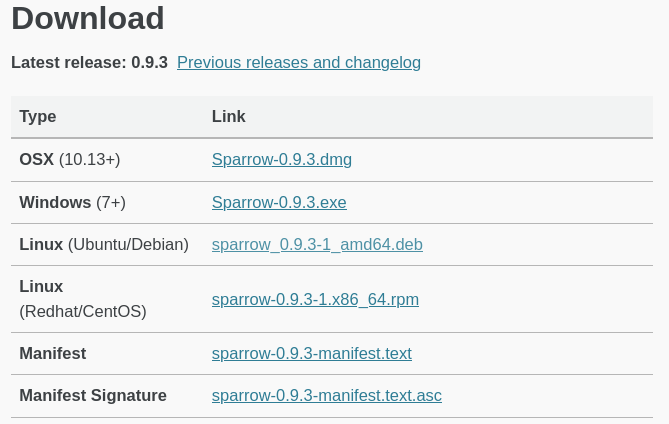Click the 0.9.3 version number after Latest release
The width and height of the screenshot is (669, 424).
click(149, 63)
